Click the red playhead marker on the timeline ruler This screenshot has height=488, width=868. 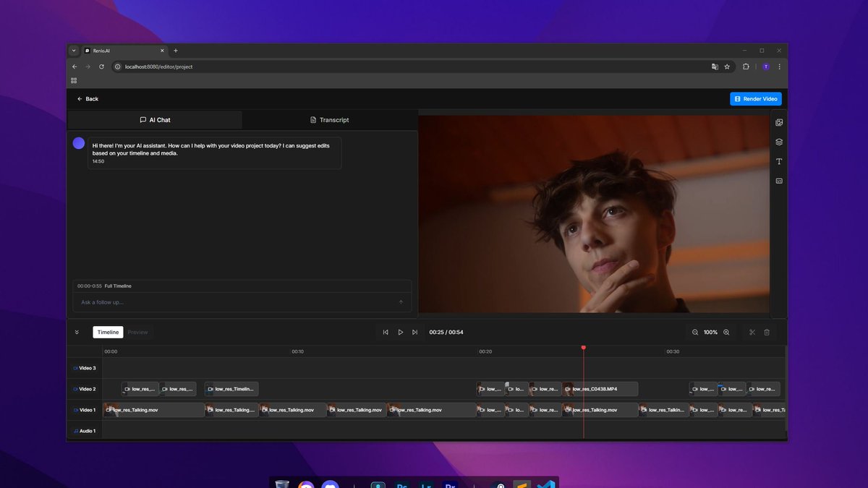click(x=584, y=348)
